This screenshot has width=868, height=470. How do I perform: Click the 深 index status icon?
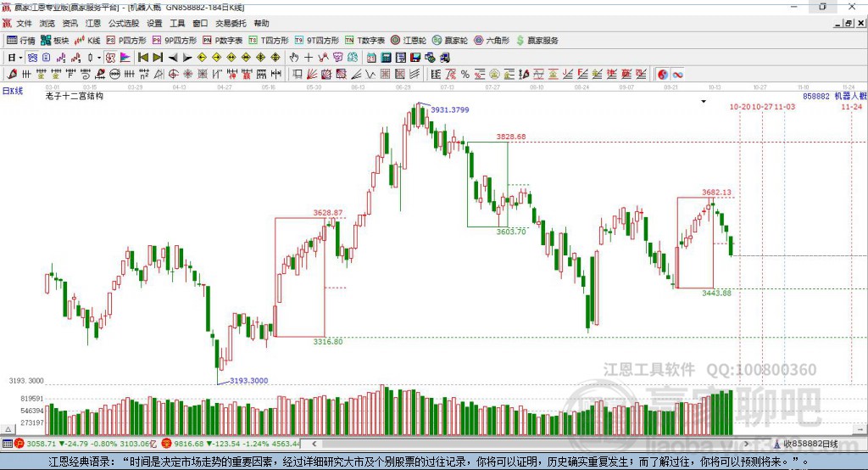(167, 444)
